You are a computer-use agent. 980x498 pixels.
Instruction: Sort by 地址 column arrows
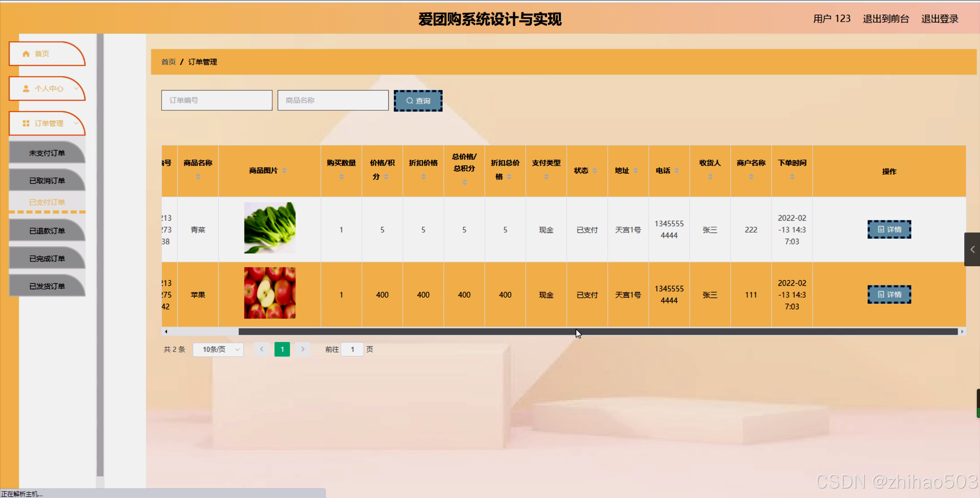636,171
